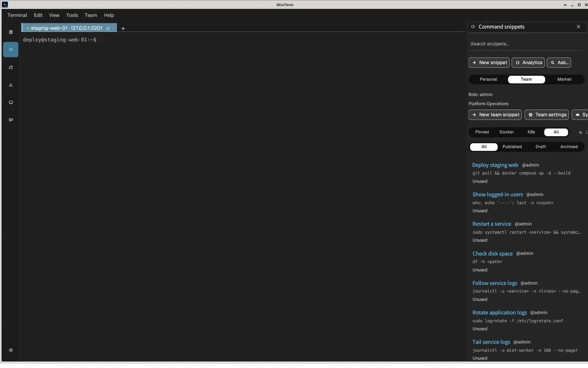Close the staging-web-01 session tab
Viewport: 588px width, 368px height.
108,29
